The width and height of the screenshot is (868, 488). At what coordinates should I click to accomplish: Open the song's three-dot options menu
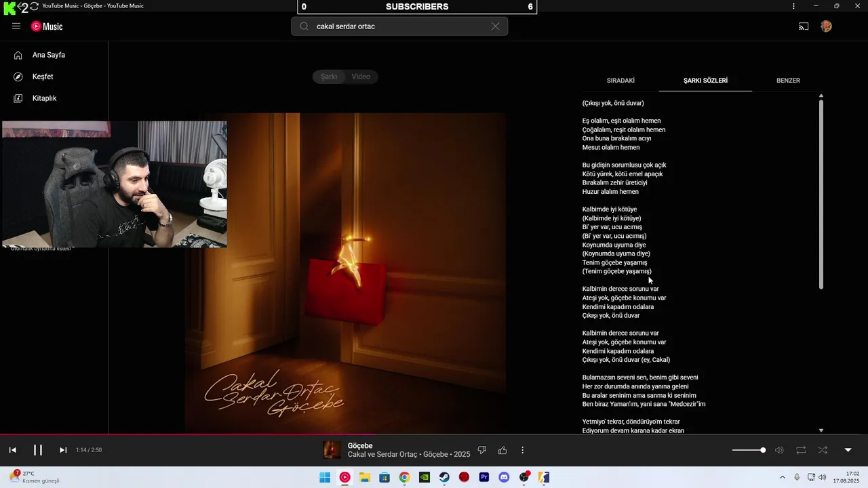click(x=522, y=450)
